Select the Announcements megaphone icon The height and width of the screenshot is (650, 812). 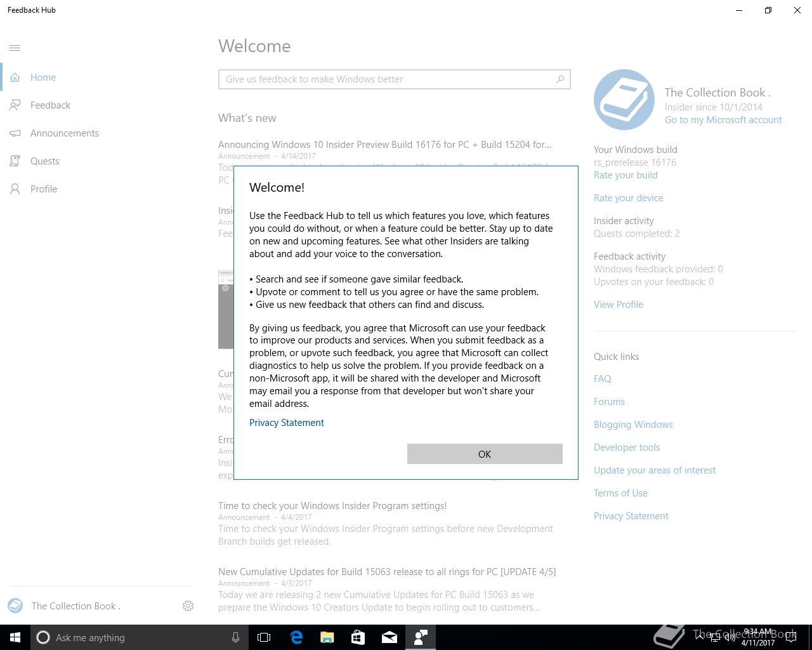click(x=15, y=133)
